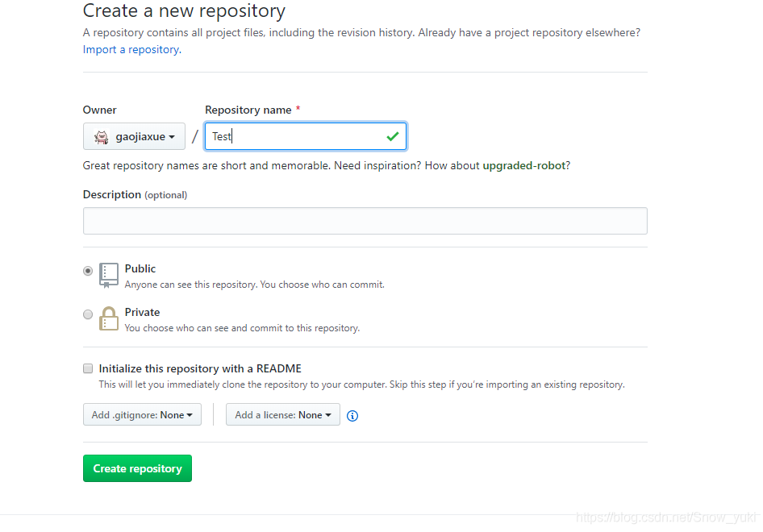The height and width of the screenshot is (532, 763).
Task: Click the green name-available checkmark
Action: 393,137
